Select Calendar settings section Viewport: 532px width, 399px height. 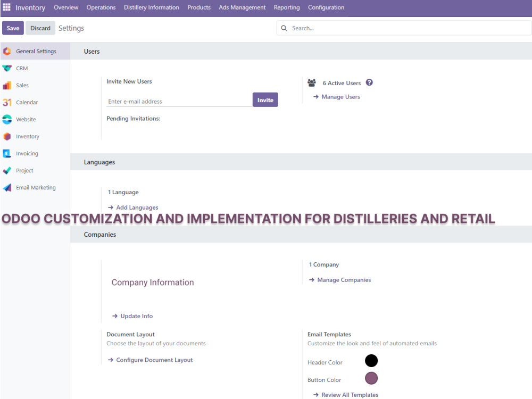(35, 102)
